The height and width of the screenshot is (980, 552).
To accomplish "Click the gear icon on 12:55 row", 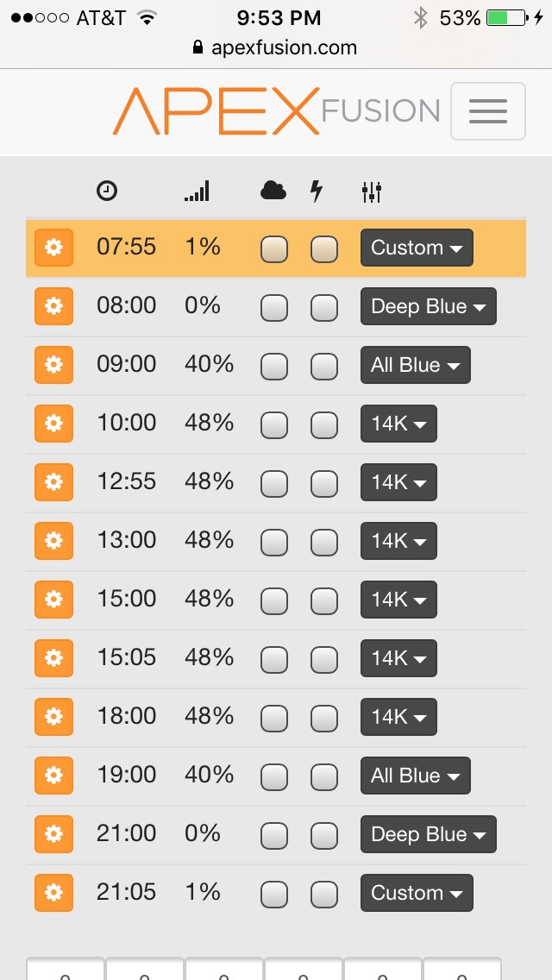I will [x=53, y=482].
